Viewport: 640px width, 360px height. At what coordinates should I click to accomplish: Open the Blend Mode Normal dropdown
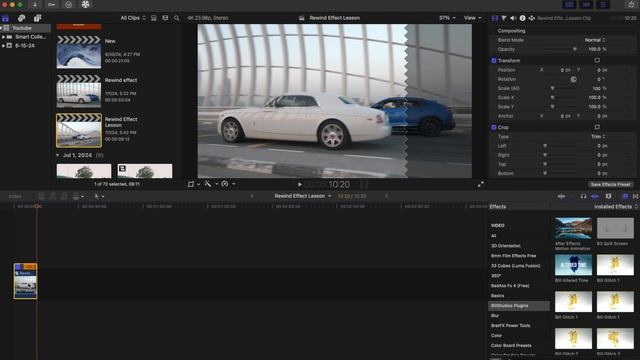point(595,40)
